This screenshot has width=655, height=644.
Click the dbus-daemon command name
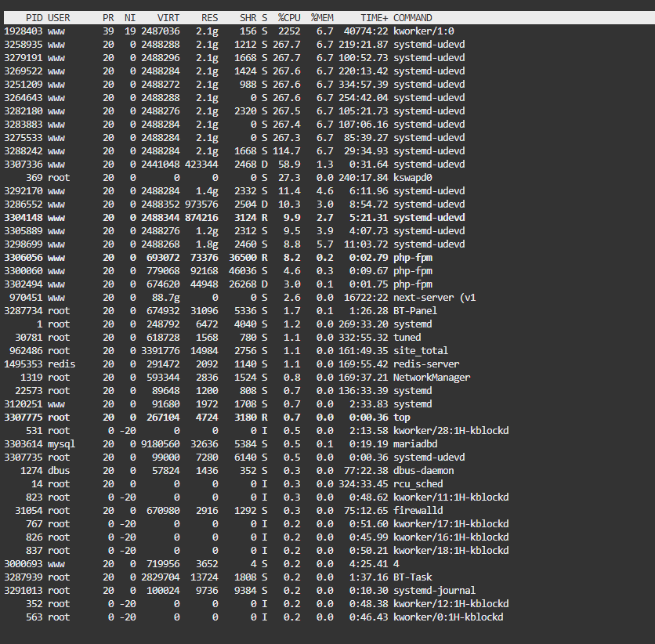tap(424, 471)
